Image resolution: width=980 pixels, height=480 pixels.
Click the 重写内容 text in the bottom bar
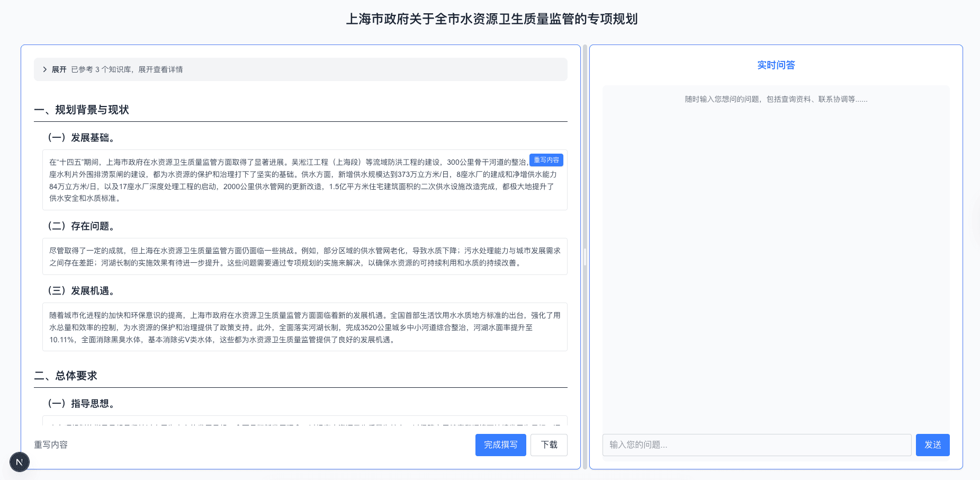click(51, 445)
